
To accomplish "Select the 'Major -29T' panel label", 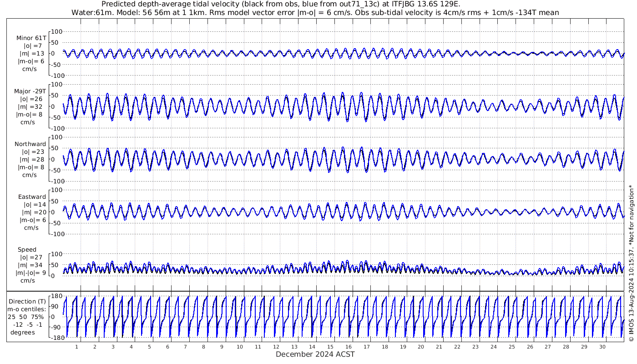I will (x=30, y=91).
